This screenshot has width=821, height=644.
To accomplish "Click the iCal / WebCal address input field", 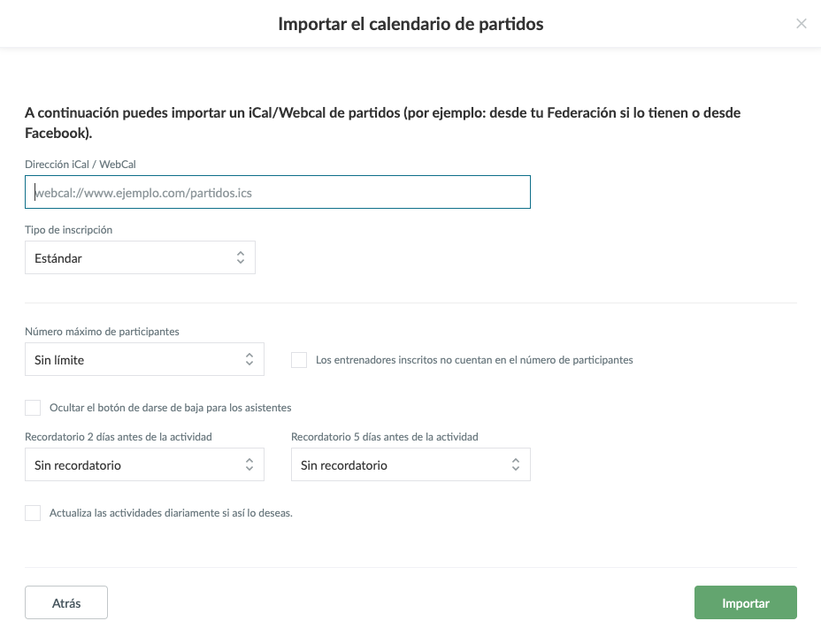I will coord(278,192).
